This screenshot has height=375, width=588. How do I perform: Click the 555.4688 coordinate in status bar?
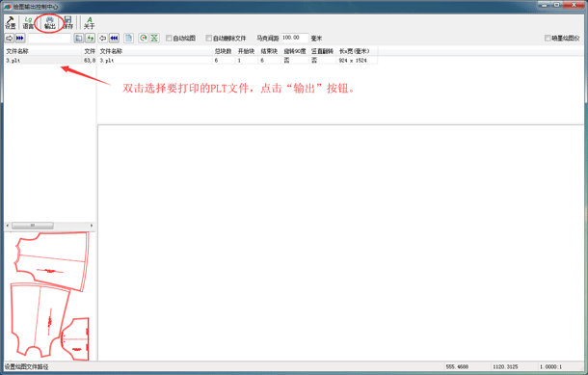tap(457, 366)
